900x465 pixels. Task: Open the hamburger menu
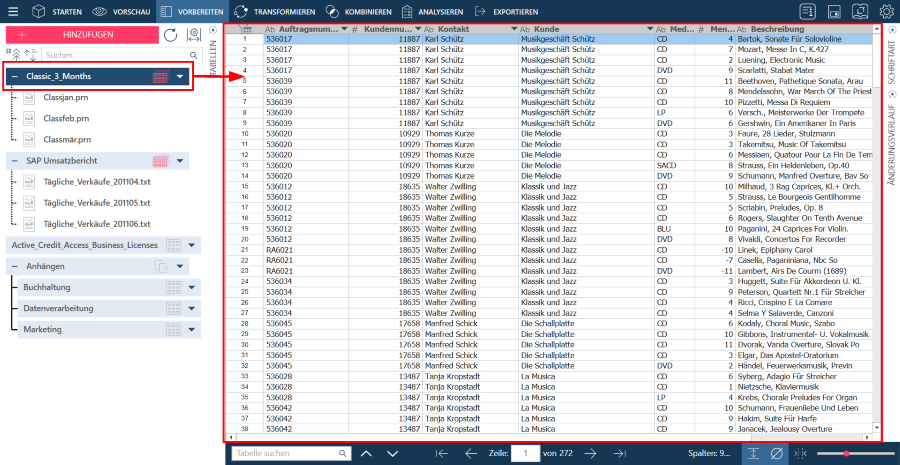(11, 11)
